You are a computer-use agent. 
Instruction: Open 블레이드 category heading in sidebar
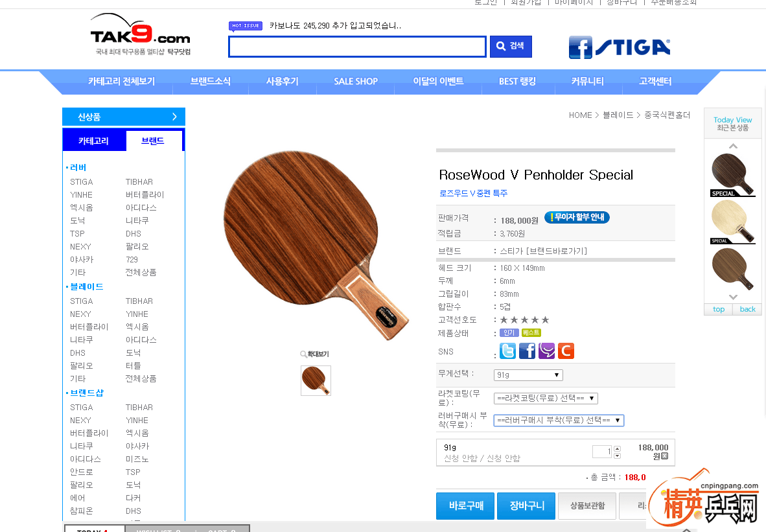click(86, 287)
